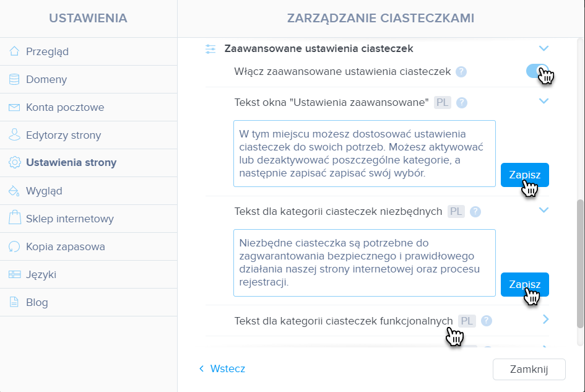Collapse Tekst okna Ustawienia zaawansowane section
The image size is (585, 392).
tap(544, 101)
